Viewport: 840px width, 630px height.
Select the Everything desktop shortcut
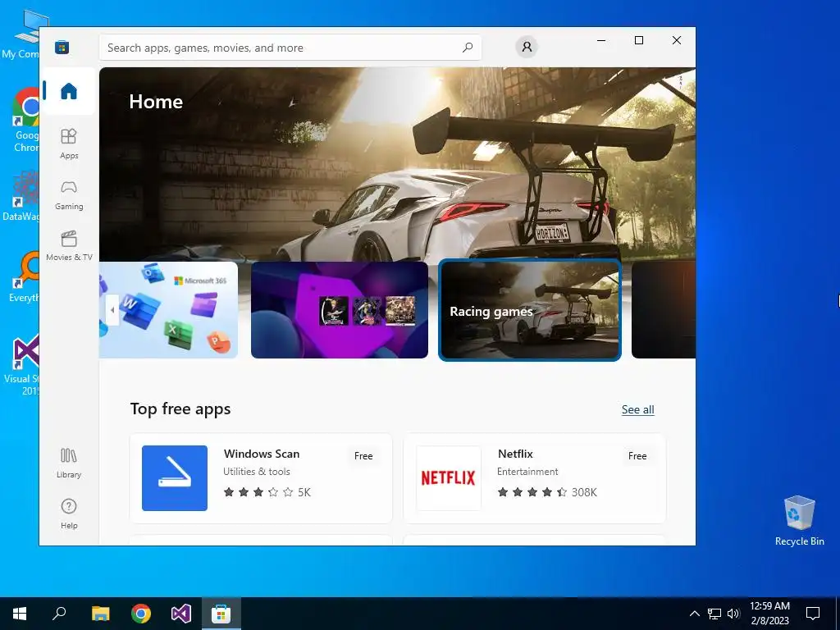24,276
